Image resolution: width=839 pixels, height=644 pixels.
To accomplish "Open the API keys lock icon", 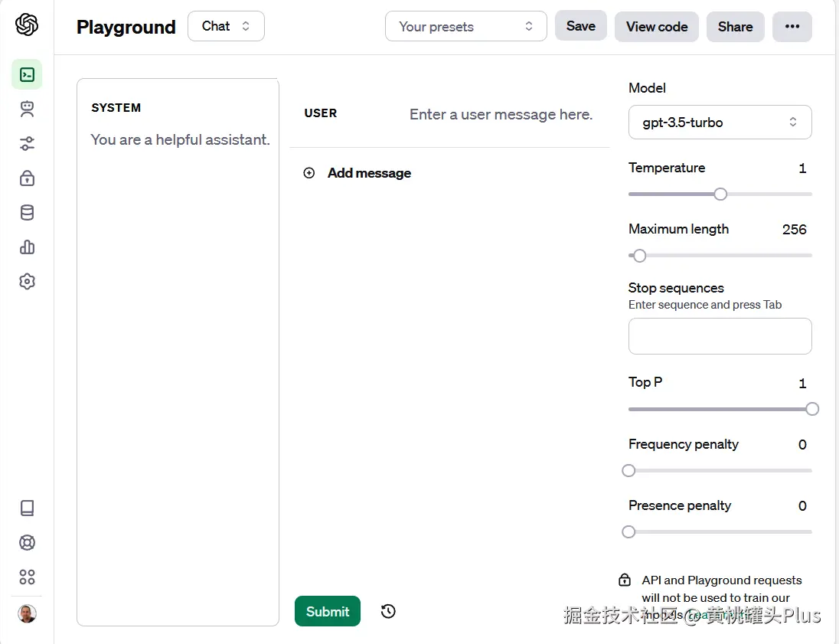I will [27, 178].
